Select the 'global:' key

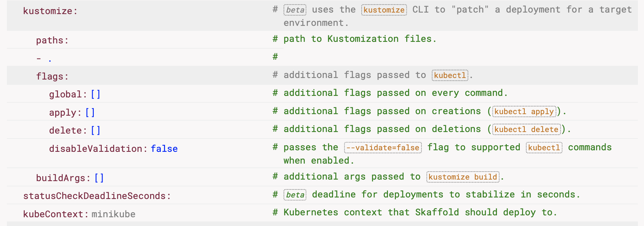pos(68,94)
